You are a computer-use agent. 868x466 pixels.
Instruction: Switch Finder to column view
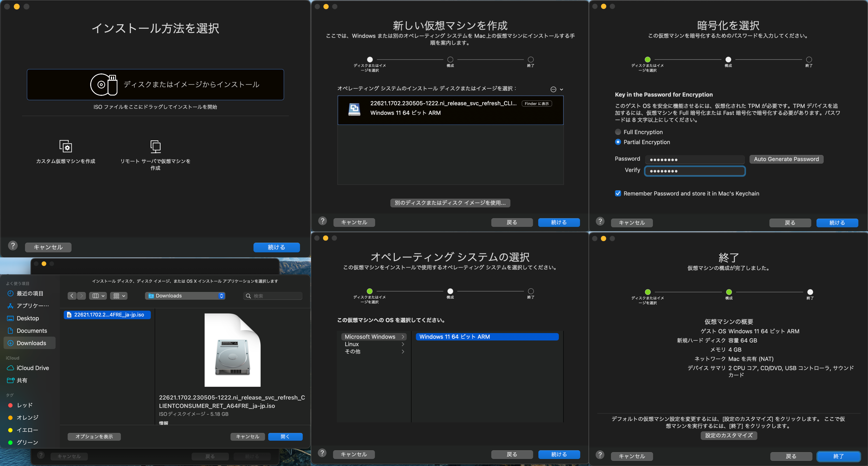pos(95,296)
